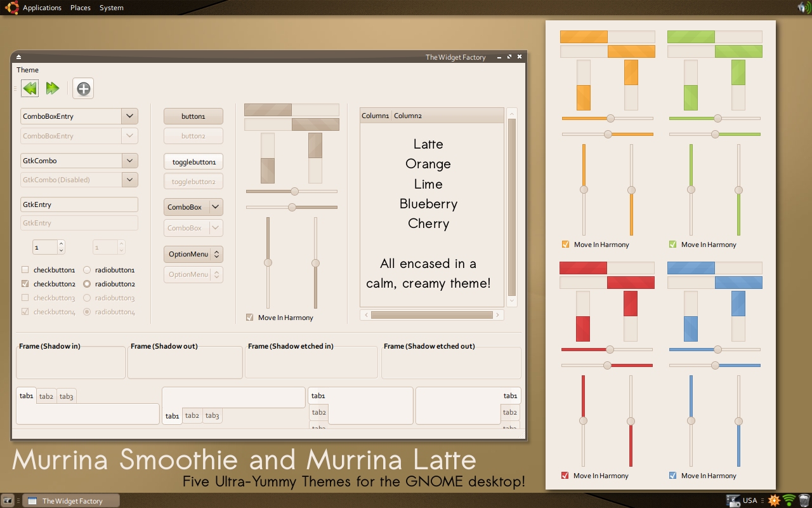Viewport: 812px width, 508px height.
Task: Toggle togglebutton1
Action: 193,162
